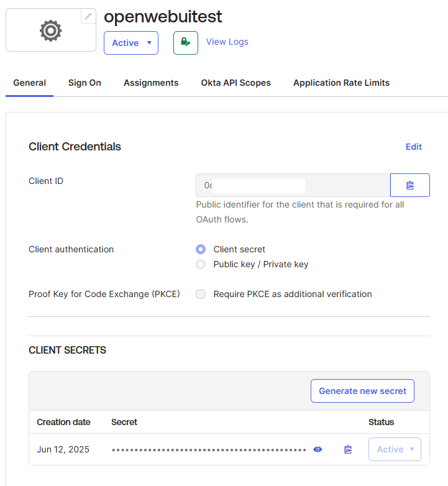Click the Client ID text field
Viewport: 448px width, 486px height.
click(293, 185)
